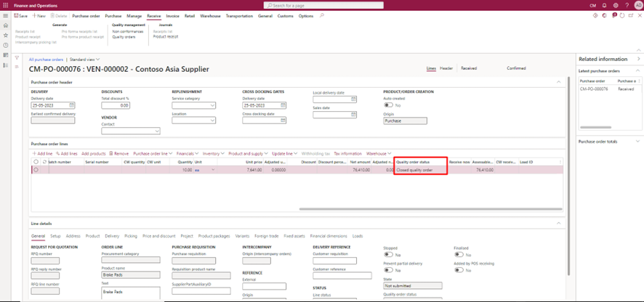The width and height of the screenshot is (644, 302).
Task: Open Favorites star in left sidebar
Action: tap(5, 36)
